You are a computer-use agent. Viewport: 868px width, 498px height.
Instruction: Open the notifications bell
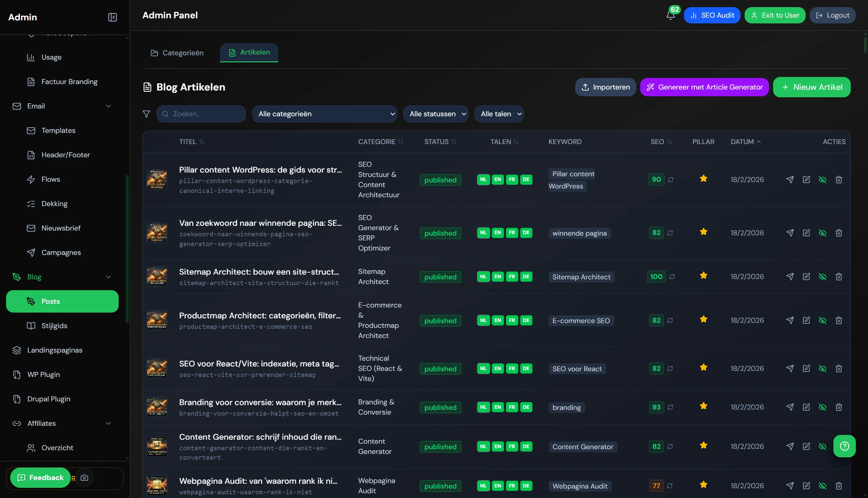point(671,15)
